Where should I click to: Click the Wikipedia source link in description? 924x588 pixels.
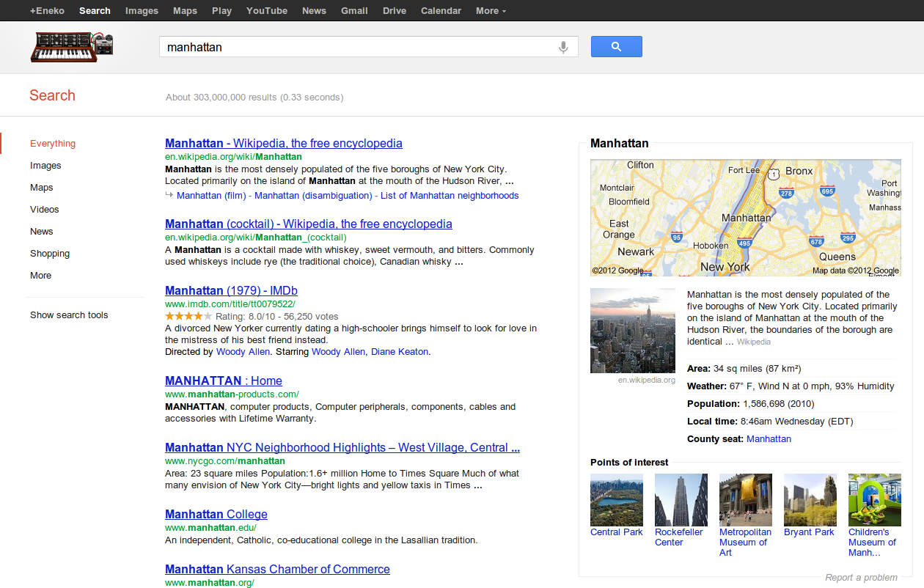pyautogui.click(x=754, y=342)
